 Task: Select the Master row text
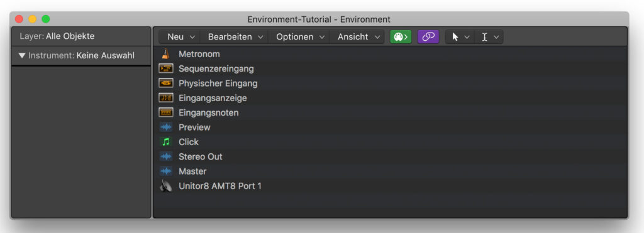point(192,171)
